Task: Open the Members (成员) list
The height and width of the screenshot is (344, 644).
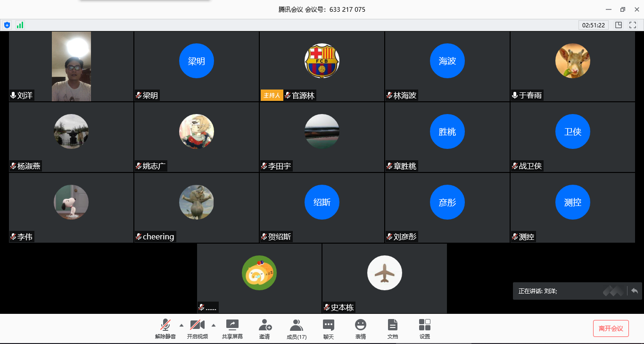Action: (297, 329)
